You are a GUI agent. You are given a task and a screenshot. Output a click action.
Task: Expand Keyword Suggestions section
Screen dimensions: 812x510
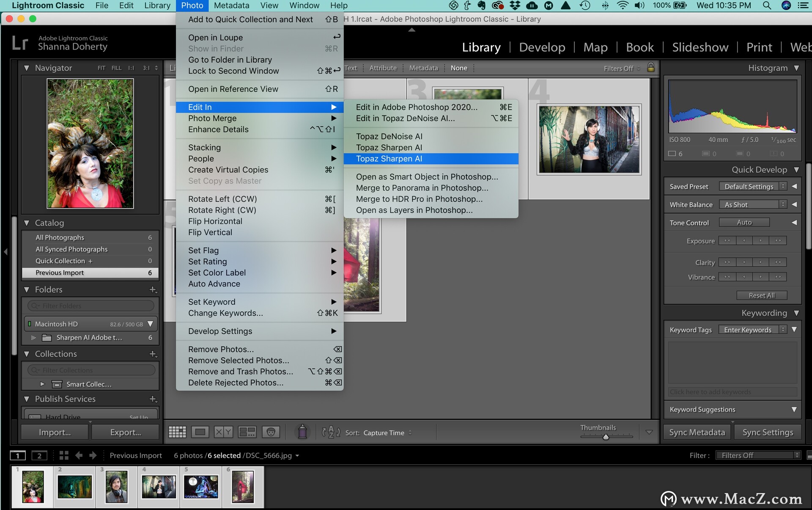[794, 409]
